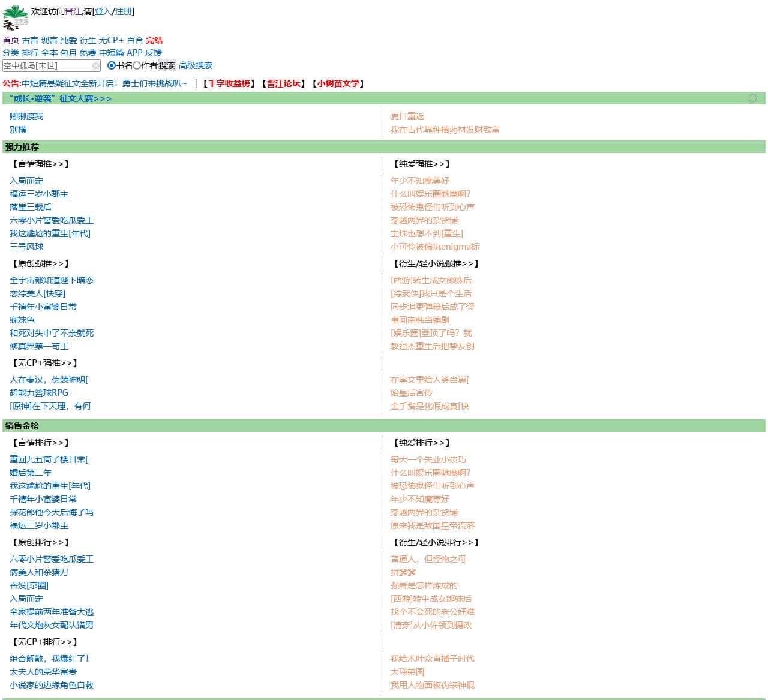Open the 现言 category
The height and width of the screenshot is (700, 768).
tap(49, 40)
